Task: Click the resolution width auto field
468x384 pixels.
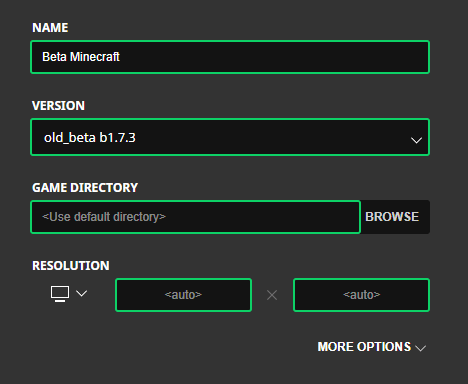Action: (x=183, y=295)
